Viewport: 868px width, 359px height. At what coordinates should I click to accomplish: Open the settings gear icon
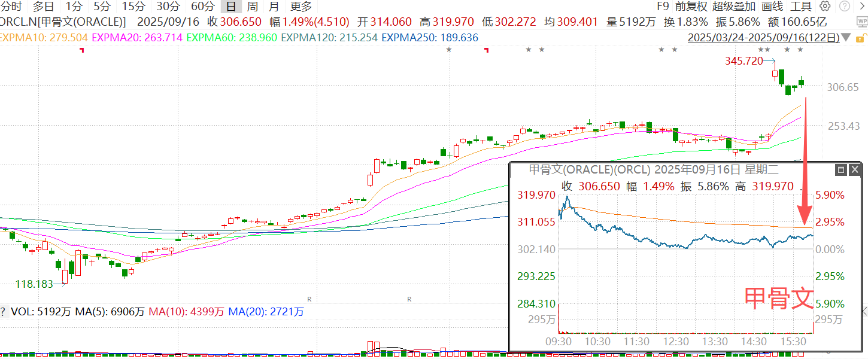pos(825,7)
